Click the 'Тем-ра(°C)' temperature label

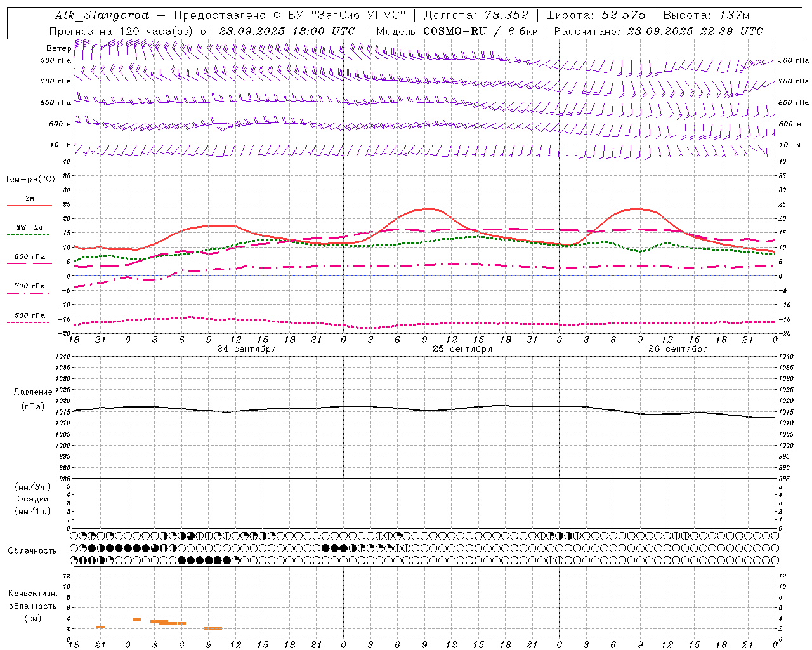[x=30, y=179]
